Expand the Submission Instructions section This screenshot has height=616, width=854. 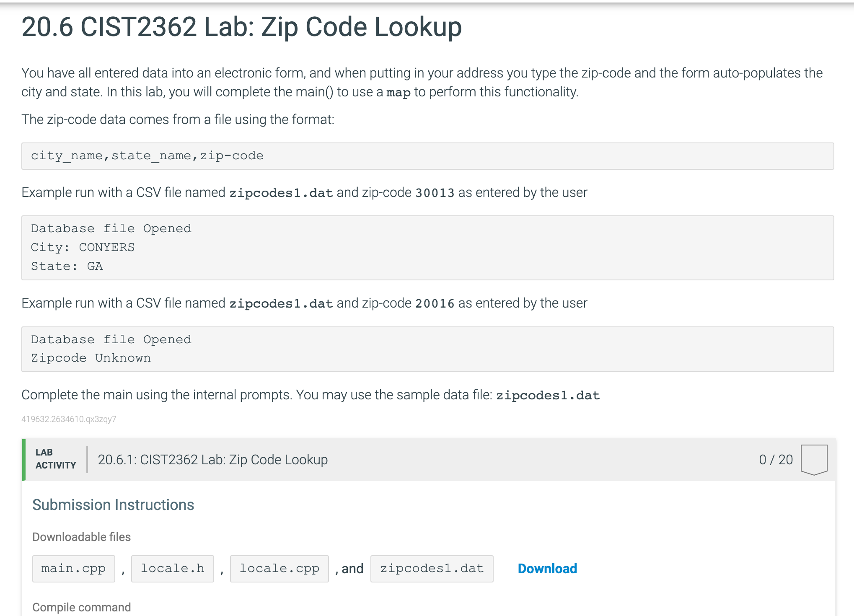click(x=113, y=504)
